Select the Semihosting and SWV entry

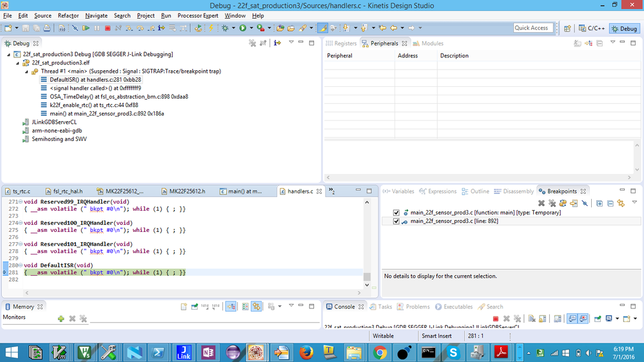[x=59, y=139]
